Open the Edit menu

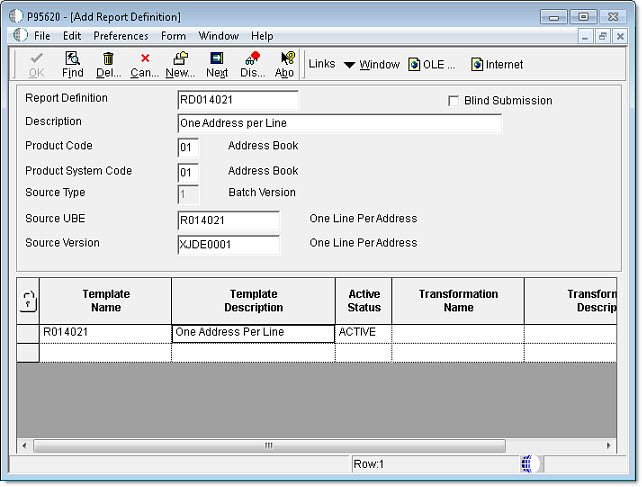[x=72, y=36]
